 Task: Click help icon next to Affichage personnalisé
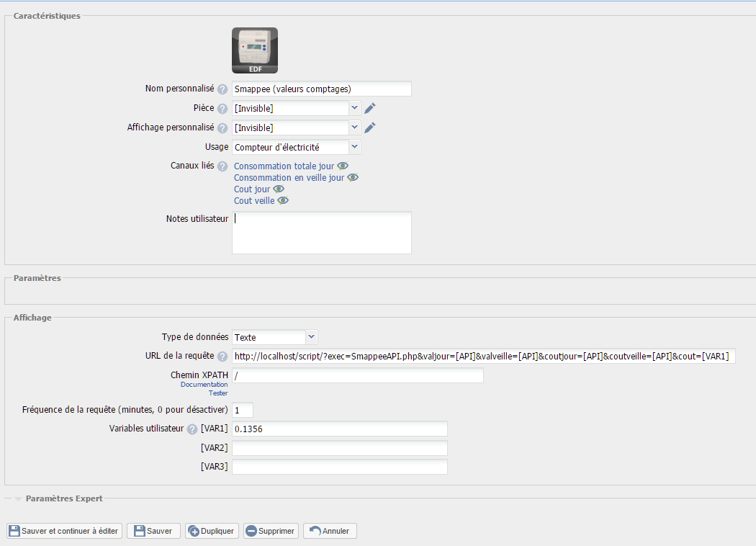point(222,128)
